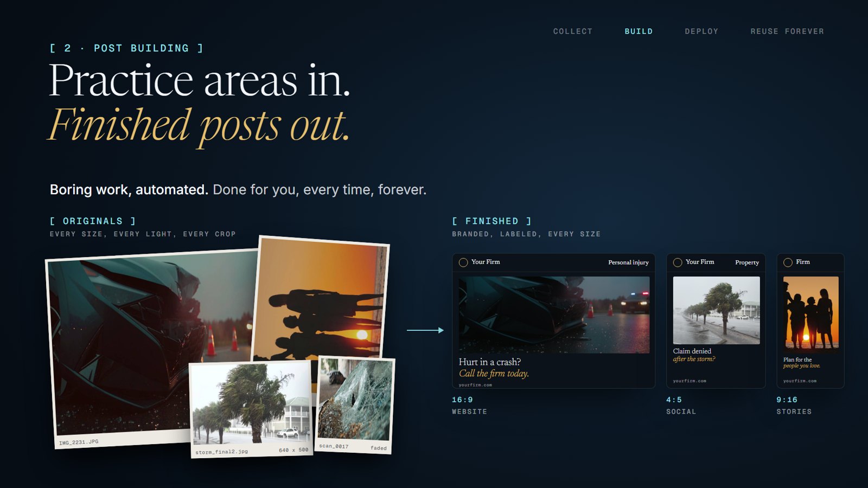The image size is (868, 488).
Task: Click the "Practice areas in." headline
Action: point(200,80)
